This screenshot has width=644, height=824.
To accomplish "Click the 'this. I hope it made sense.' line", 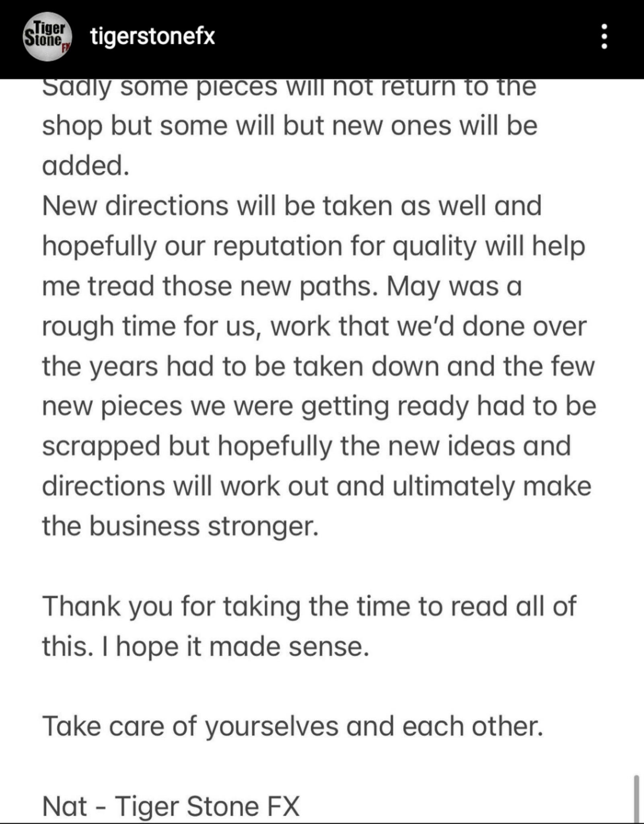I will 206,647.
